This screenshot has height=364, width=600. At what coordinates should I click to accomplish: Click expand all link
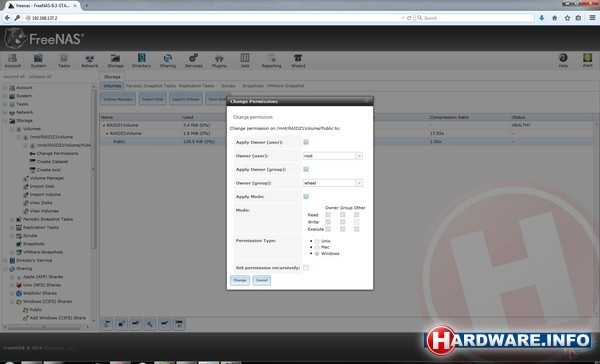tap(14, 77)
